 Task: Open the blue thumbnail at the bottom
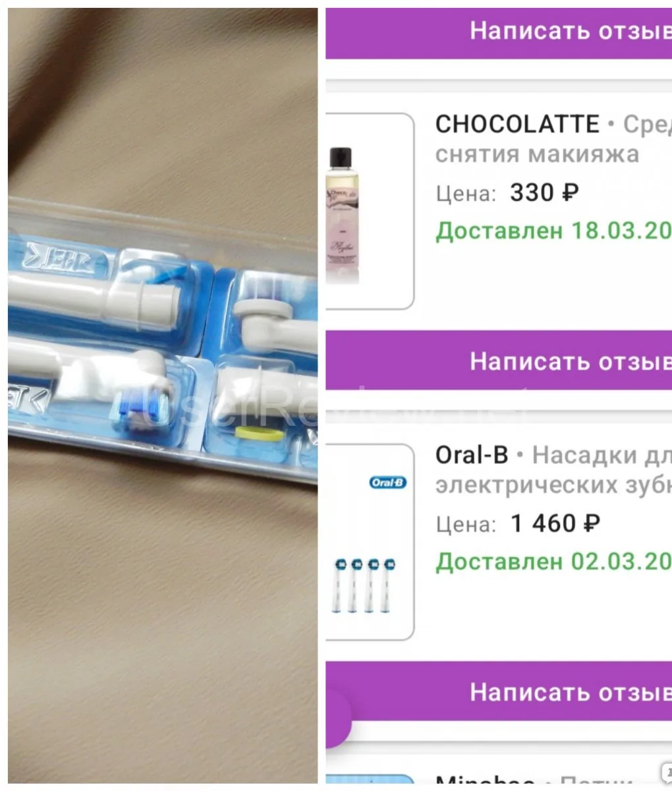point(370,782)
